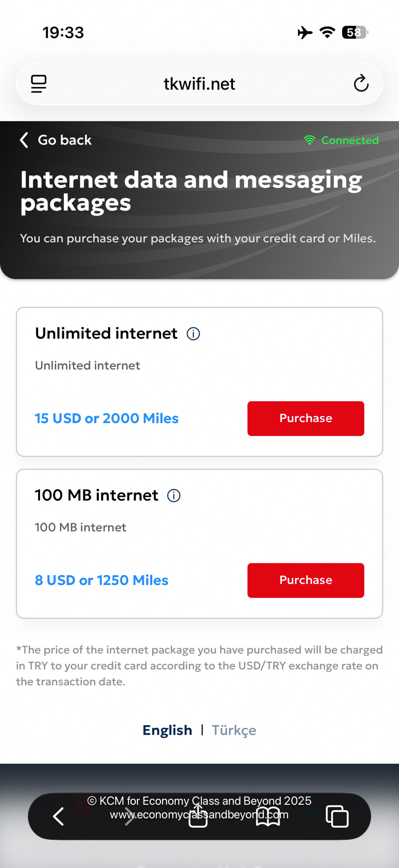Tap the battery indicator in status bar
The image size is (399, 868).
click(x=355, y=33)
